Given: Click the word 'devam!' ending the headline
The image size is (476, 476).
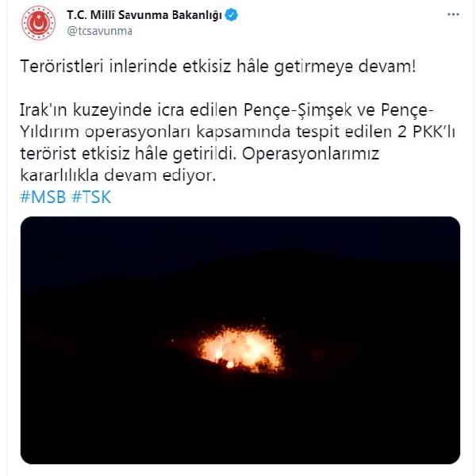Looking at the screenshot, I should pyautogui.click(x=387, y=66).
